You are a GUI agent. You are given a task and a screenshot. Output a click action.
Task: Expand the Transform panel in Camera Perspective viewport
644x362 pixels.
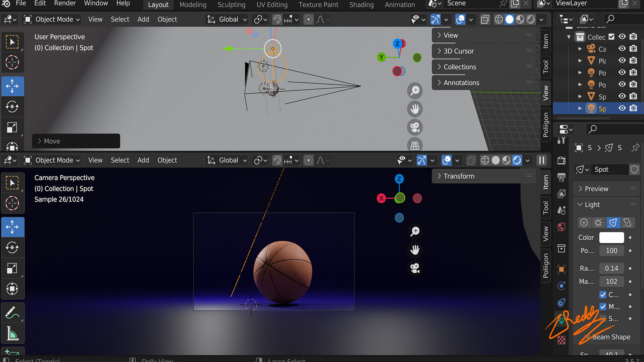[485, 176]
